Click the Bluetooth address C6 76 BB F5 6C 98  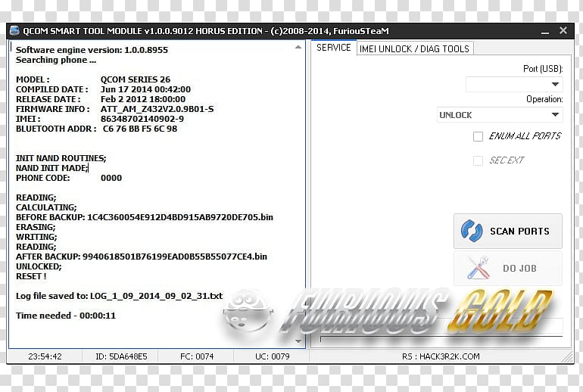(x=140, y=129)
